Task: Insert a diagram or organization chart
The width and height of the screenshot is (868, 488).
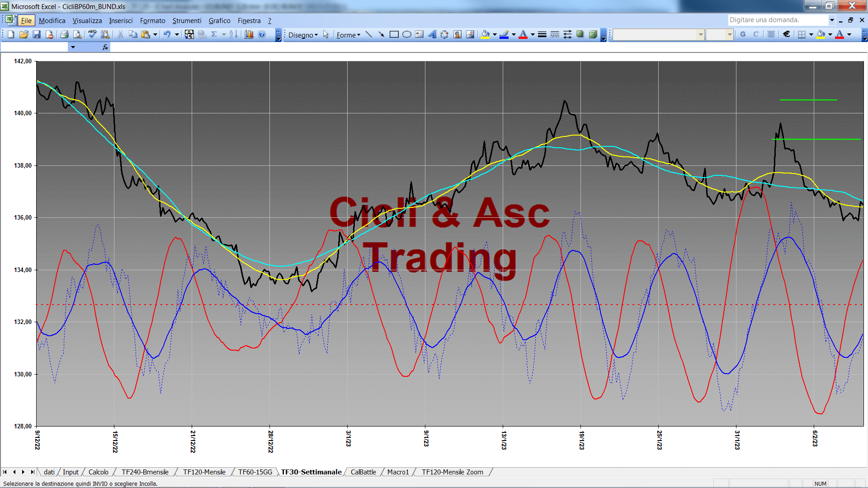Action: click(x=445, y=34)
